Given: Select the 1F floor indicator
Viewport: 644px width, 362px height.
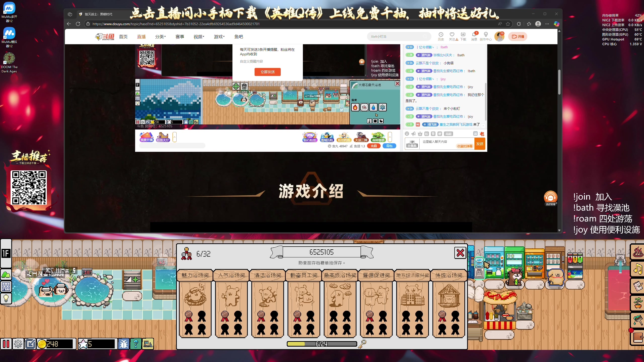Looking at the screenshot, I should (x=6, y=253).
